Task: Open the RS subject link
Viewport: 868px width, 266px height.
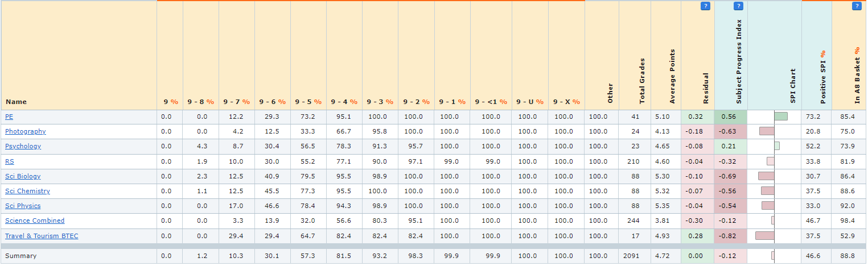Action: click(10, 161)
